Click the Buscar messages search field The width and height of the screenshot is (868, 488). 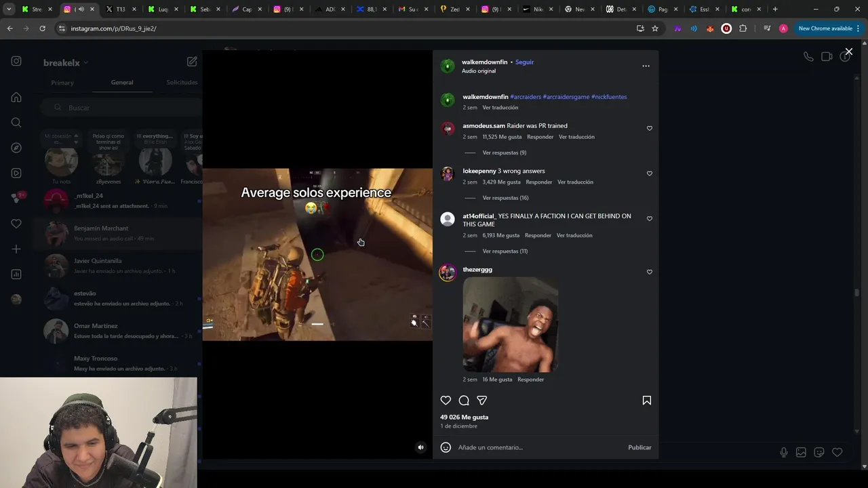tap(121, 108)
